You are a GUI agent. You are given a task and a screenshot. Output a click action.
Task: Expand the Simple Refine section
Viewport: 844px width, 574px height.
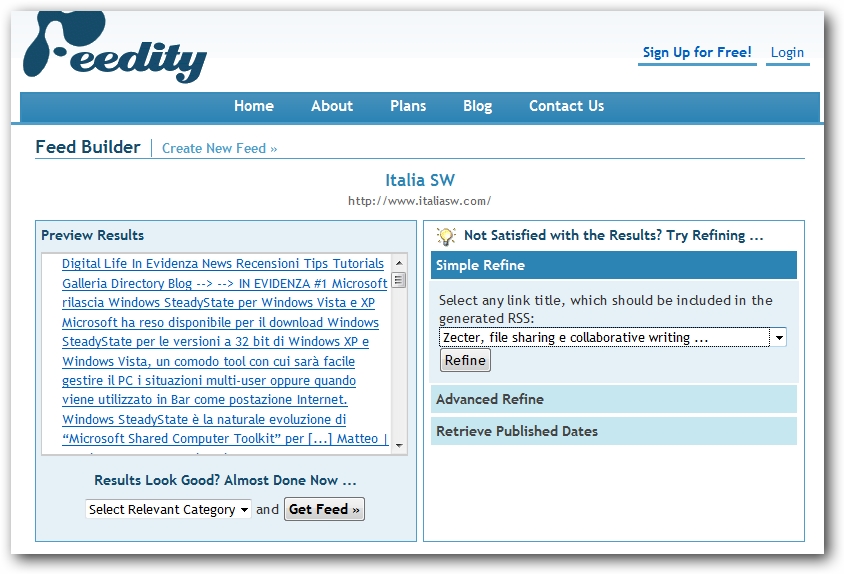[x=614, y=265]
